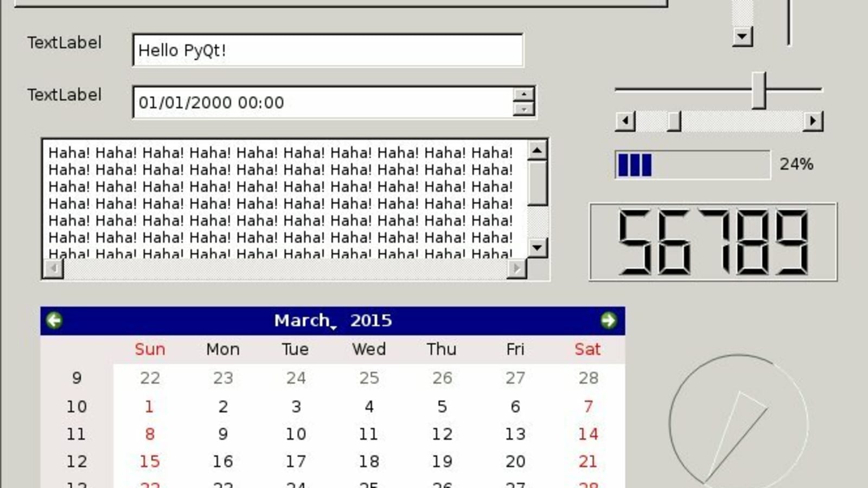Click the Mon column header
Image resolution: width=868 pixels, height=488 pixels.
pyautogui.click(x=223, y=349)
